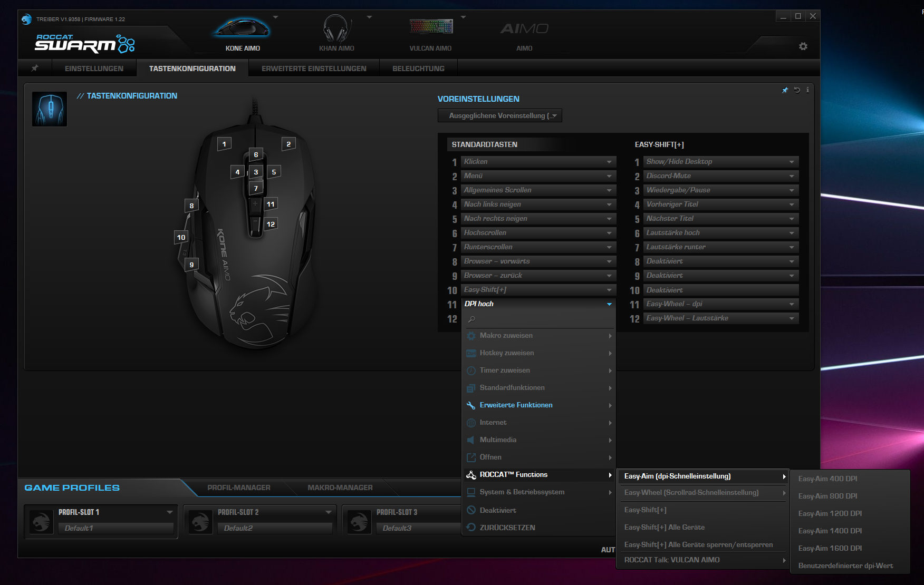Open the AIMO logo device tab
Image resolution: width=924 pixels, height=585 pixels.
pyautogui.click(x=524, y=28)
